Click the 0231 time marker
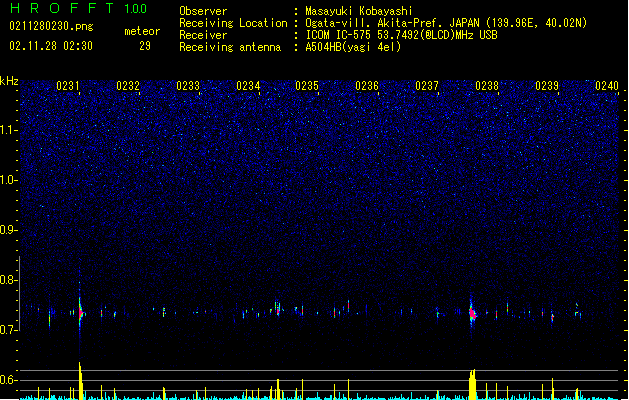The width and height of the screenshot is (629, 400). (x=68, y=86)
